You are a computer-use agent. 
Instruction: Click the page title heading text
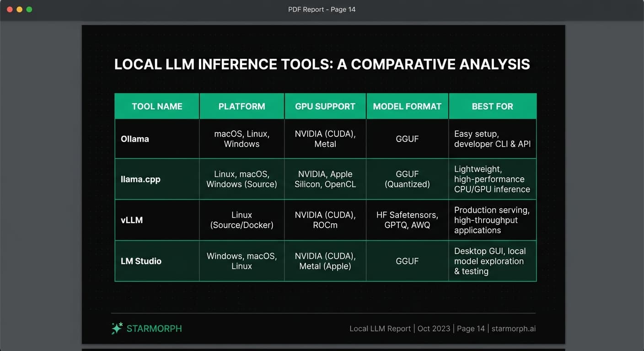pos(322,64)
